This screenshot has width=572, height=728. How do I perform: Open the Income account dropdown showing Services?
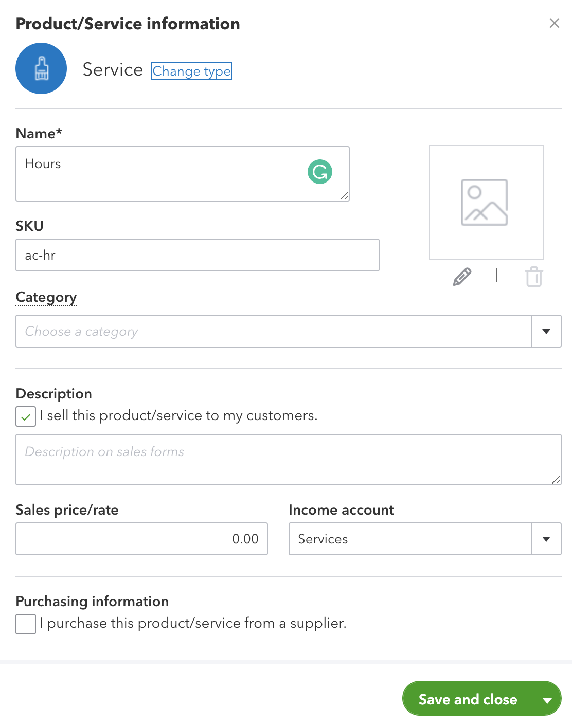546,539
